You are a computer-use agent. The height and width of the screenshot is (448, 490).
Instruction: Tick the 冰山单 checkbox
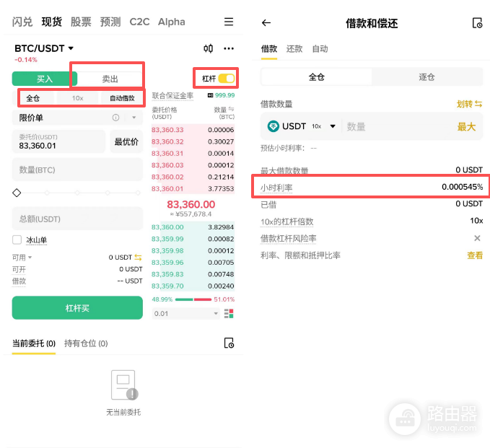pos(17,240)
